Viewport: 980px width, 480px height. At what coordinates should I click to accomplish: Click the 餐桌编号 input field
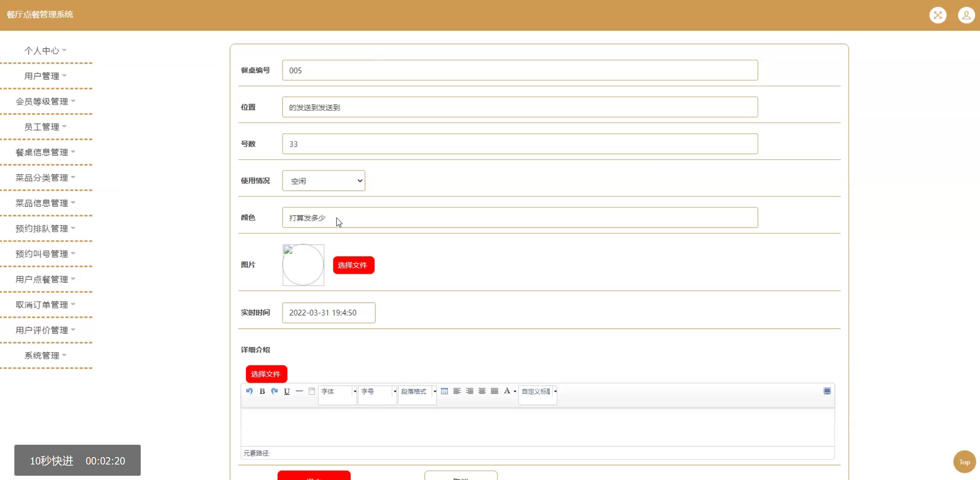coord(520,70)
